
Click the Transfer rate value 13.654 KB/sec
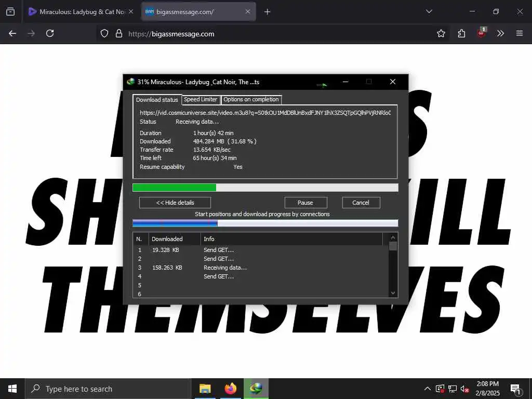[x=212, y=150]
